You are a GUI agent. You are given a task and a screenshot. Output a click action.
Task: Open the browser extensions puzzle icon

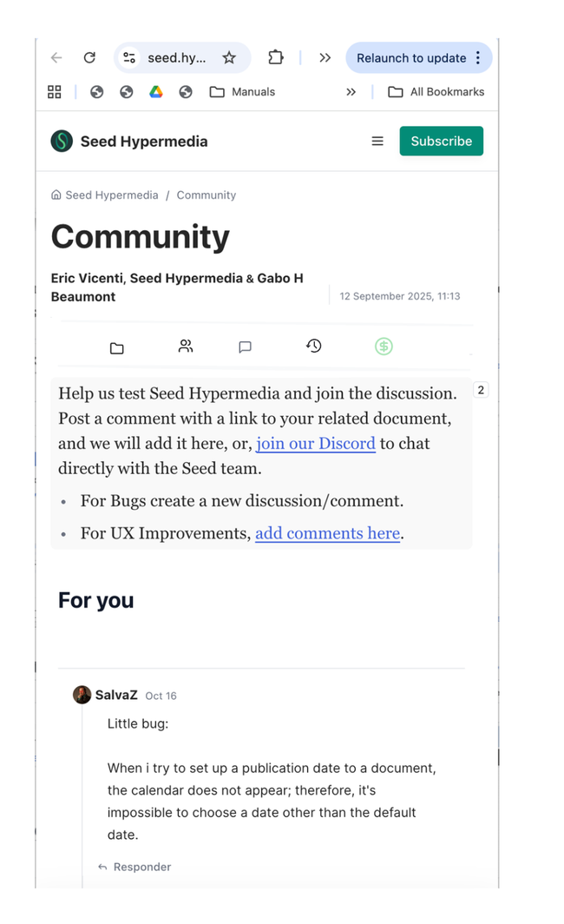(x=275, y=58)
